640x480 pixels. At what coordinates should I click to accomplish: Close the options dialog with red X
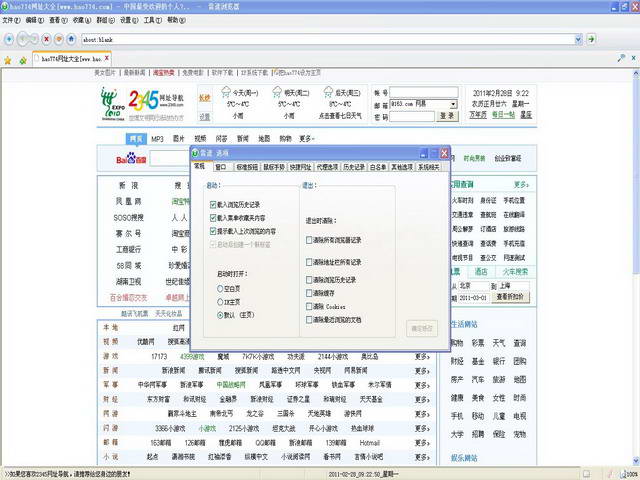[444, 153]
